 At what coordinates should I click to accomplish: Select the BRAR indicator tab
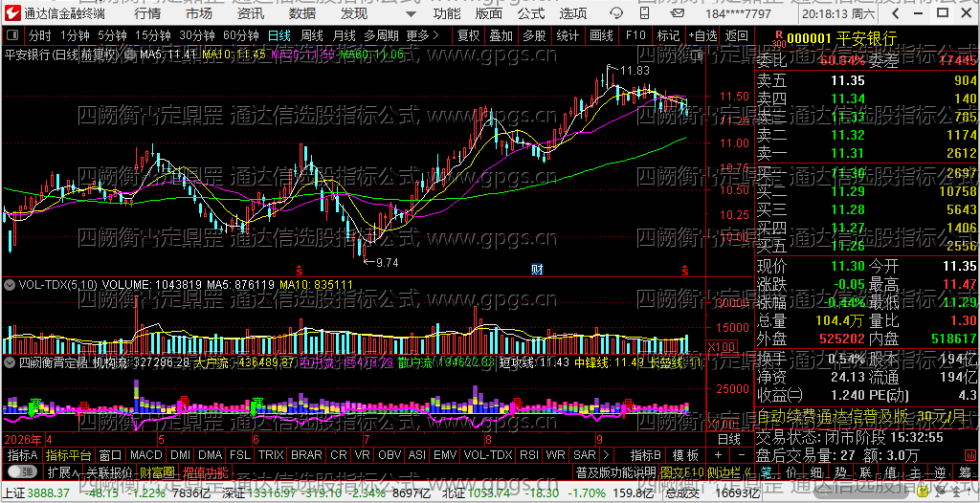307,454
